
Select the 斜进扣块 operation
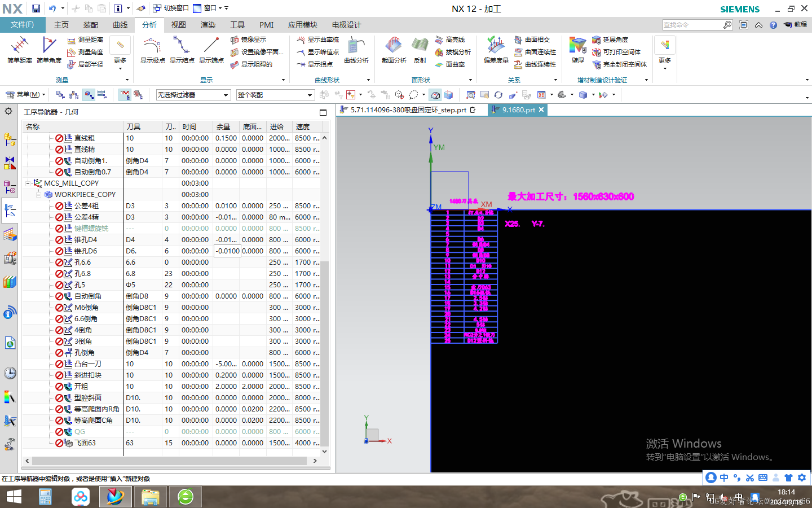tap(88, 375)
